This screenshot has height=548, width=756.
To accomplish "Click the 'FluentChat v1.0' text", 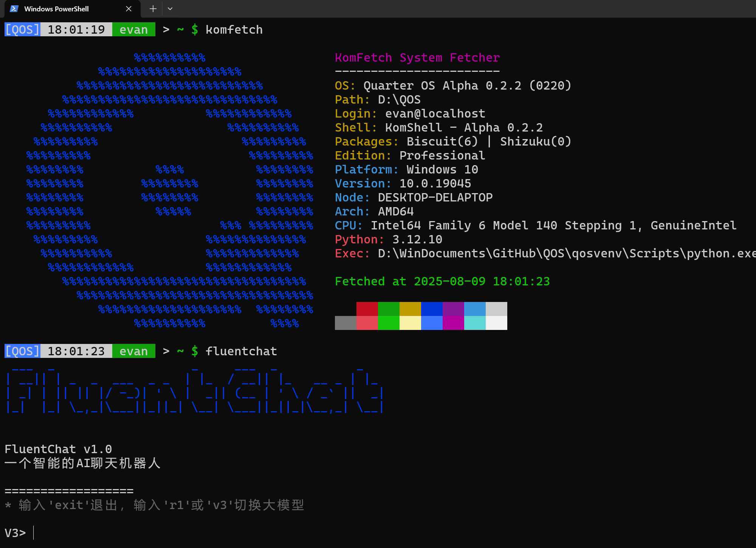I will tap(58, 449).
